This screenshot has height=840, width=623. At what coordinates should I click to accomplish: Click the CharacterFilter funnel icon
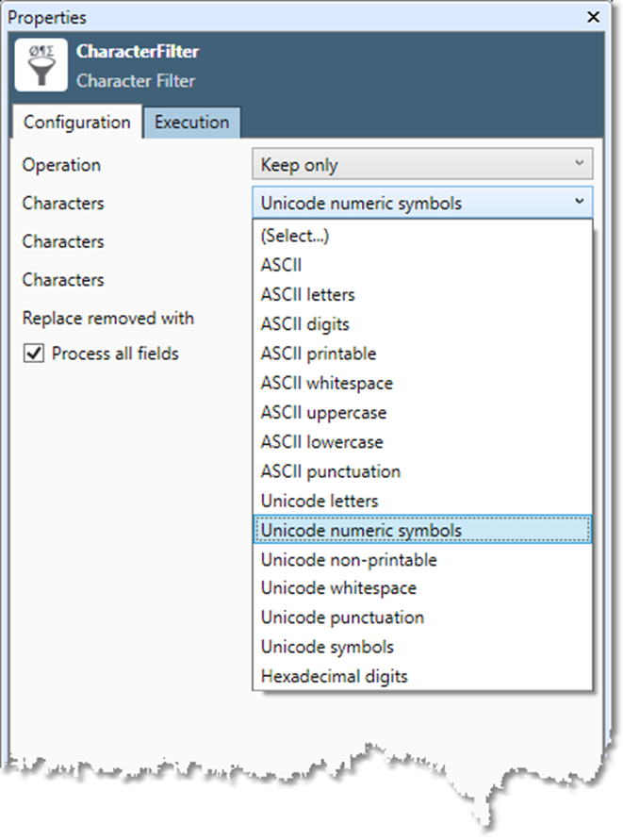point(41,66)
